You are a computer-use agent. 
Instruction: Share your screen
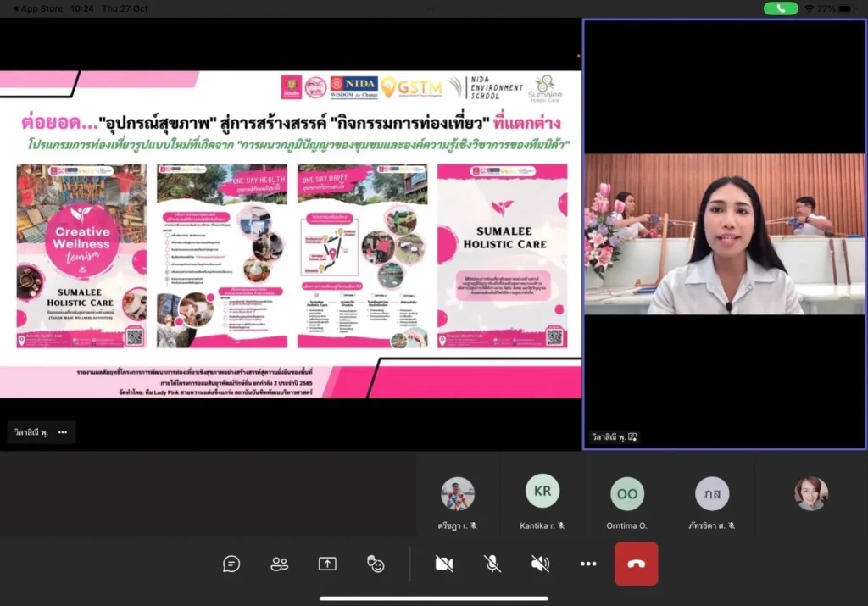(327, 564)
